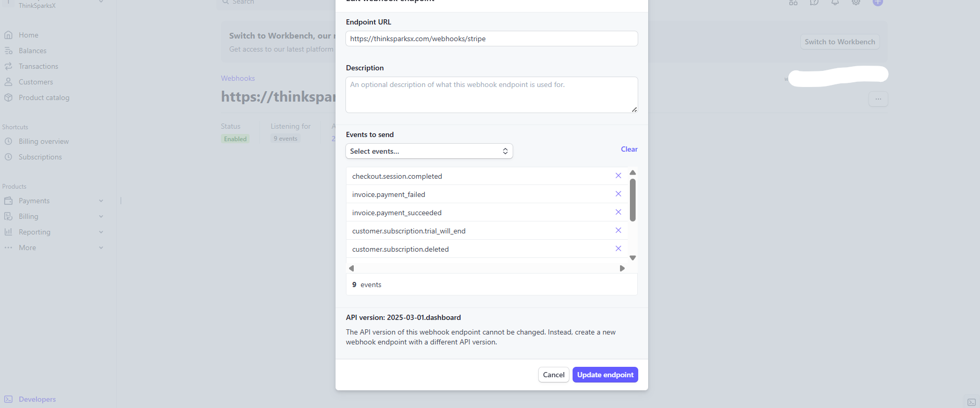This screenshot has height=408, width=980.
Task: Expand the Billing section chevron
Action: [x=101, y=216]
